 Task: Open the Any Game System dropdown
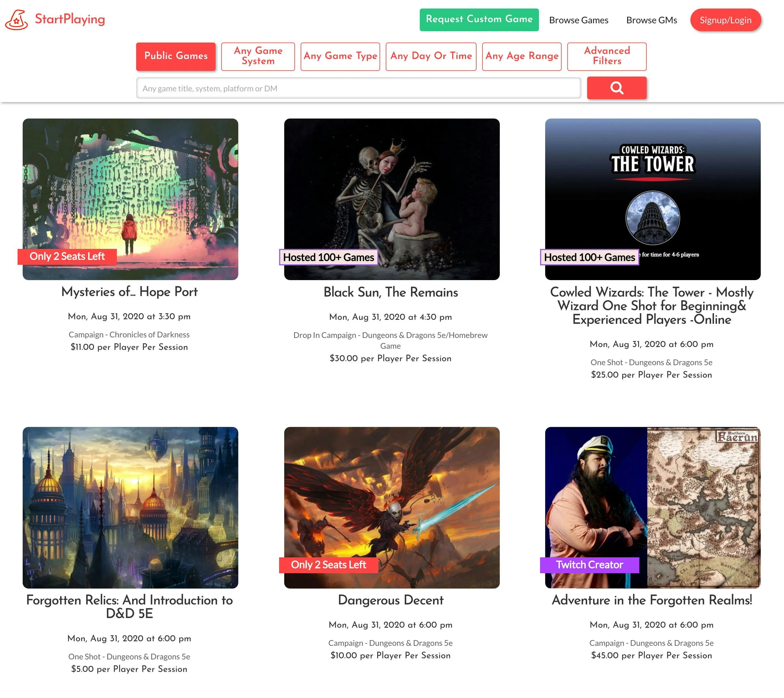coord(258,56)
